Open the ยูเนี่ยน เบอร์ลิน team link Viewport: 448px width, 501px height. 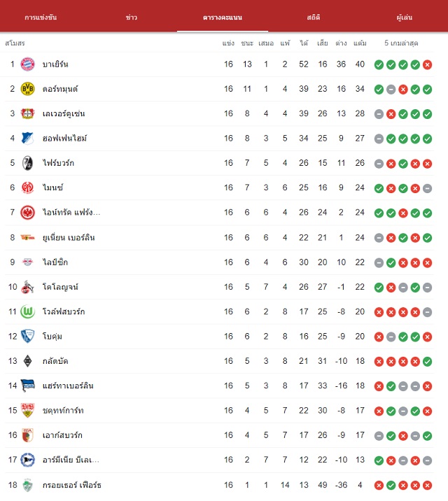click(x=69, y=238)
